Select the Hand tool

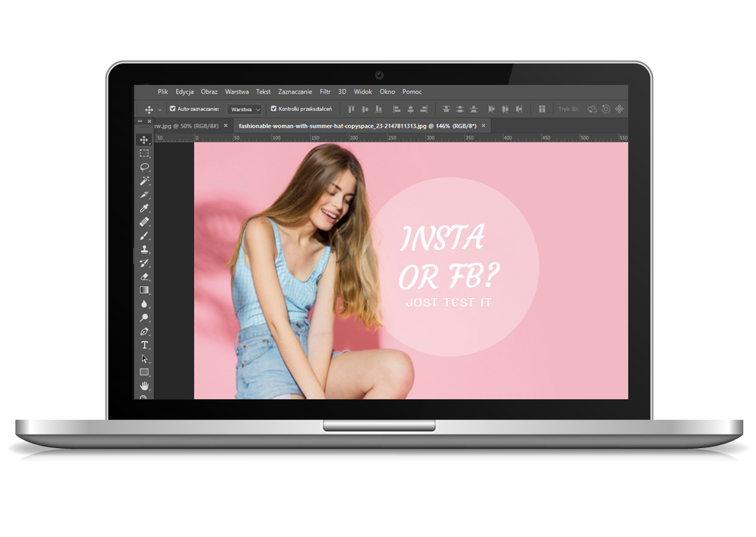(x=144, y=386)
